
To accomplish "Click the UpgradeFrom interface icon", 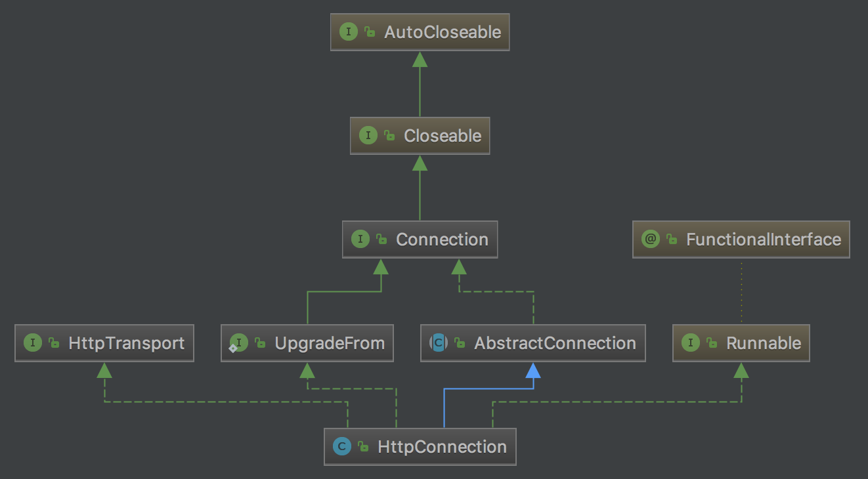I will 239,343.
